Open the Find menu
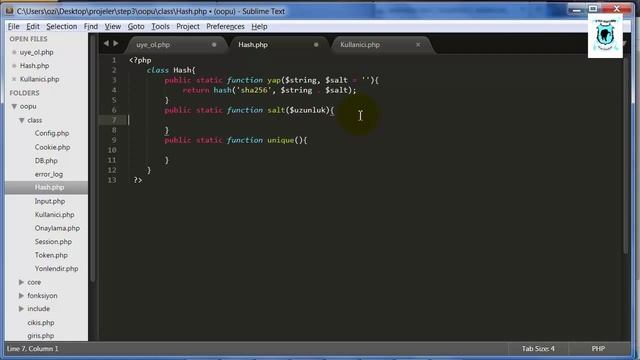Screen dimensions: 640x360 (x=91, y=27)
